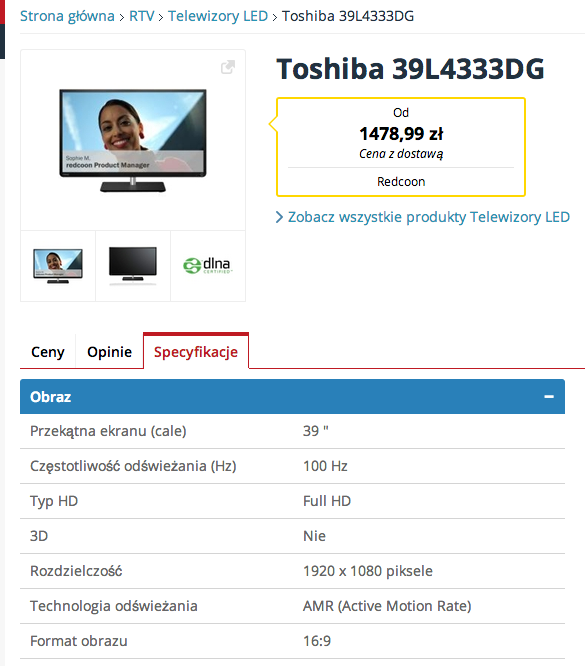Click the main Toshiba TV product image
Viewport: 585px width, 666px height.
(133, 140)
